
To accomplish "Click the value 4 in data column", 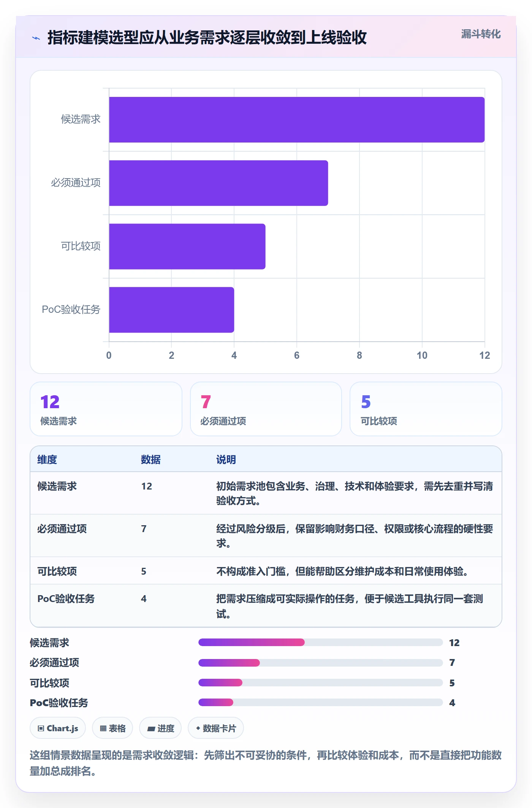I will pyautogui.click(x=144, y=599).
